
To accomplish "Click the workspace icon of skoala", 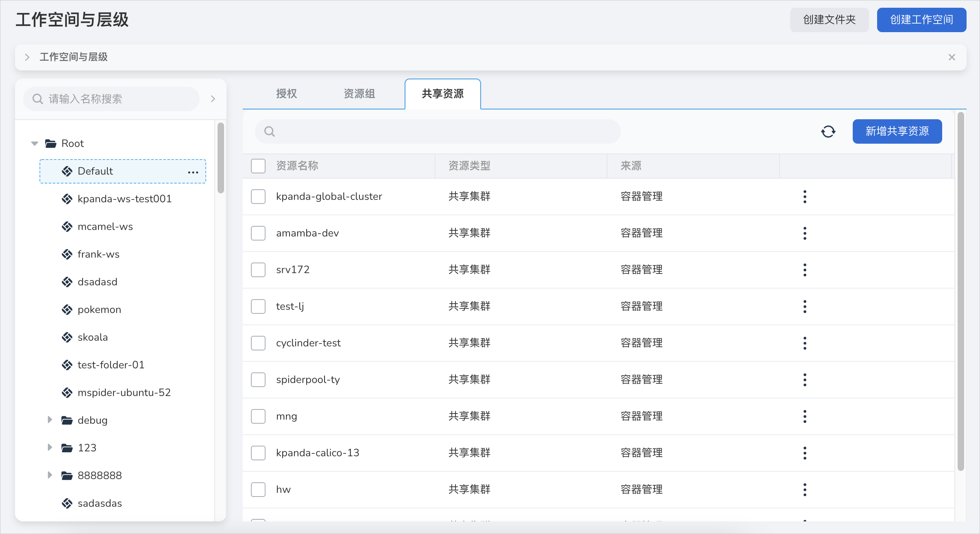I will (x=67, y=337).
